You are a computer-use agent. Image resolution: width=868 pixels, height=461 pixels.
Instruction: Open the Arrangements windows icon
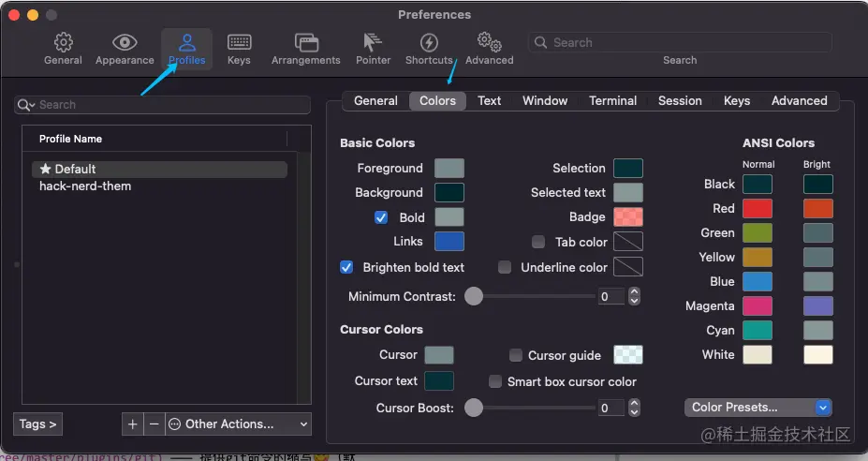click(x=306, y=42)
